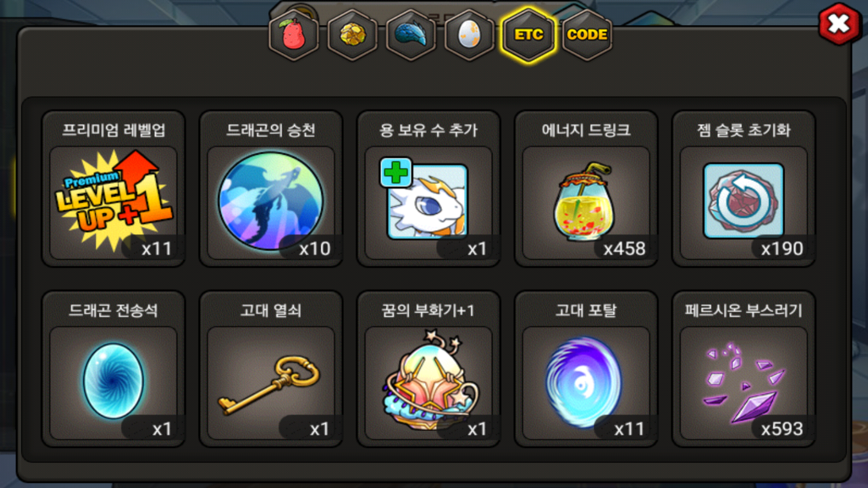
Task: Close the inventory window with red X
Action: pos(839,23)
